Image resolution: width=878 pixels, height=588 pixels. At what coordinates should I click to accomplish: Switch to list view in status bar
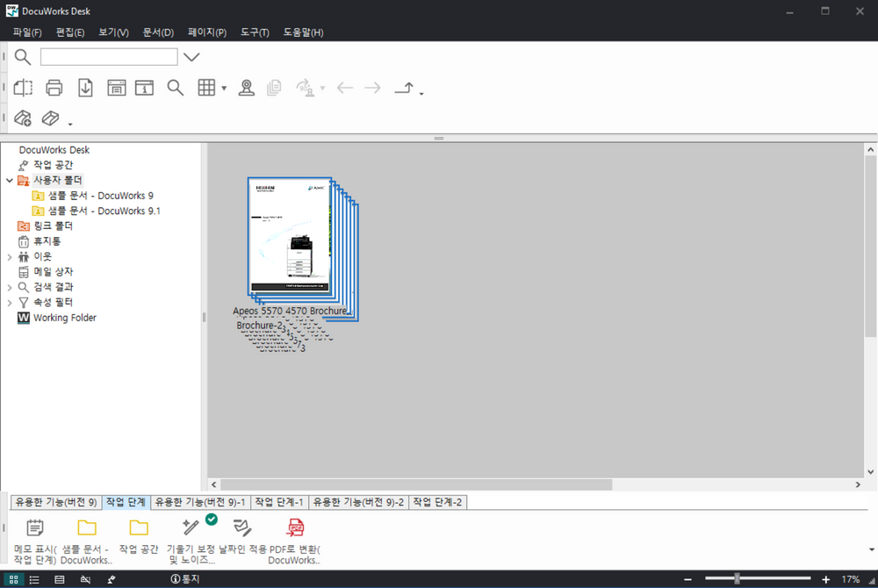coord(34,579)
